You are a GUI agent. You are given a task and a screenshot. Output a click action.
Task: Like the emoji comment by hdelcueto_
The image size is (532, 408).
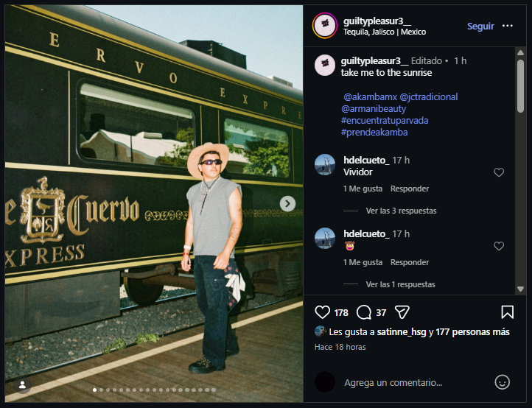pos(498,246)
